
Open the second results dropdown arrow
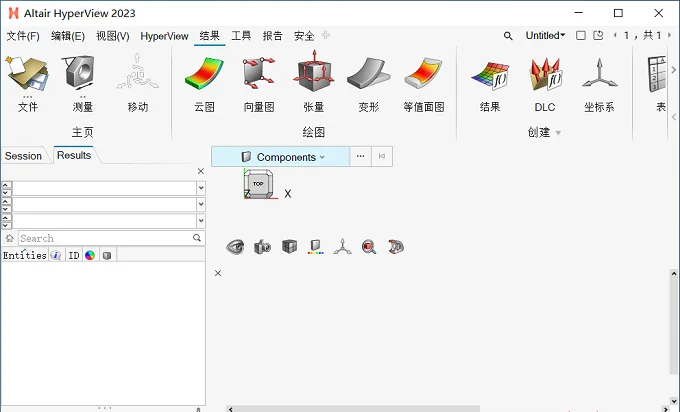coord(201,204)
